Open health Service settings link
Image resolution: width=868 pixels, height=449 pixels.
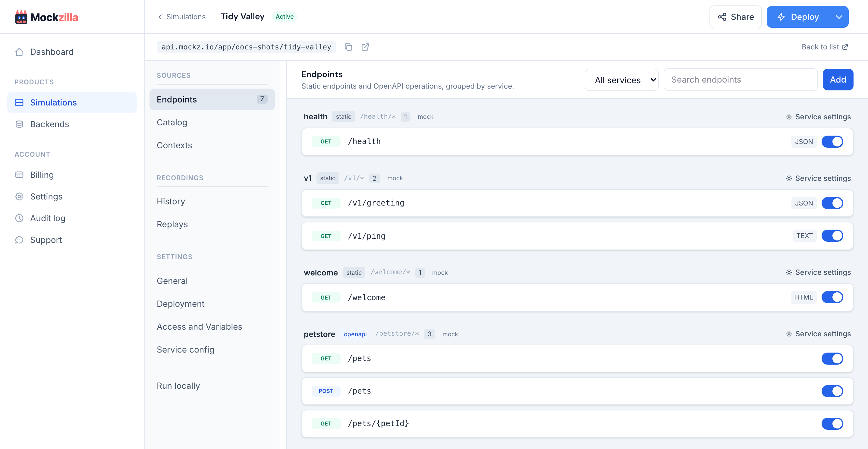(x=819, y=117)
